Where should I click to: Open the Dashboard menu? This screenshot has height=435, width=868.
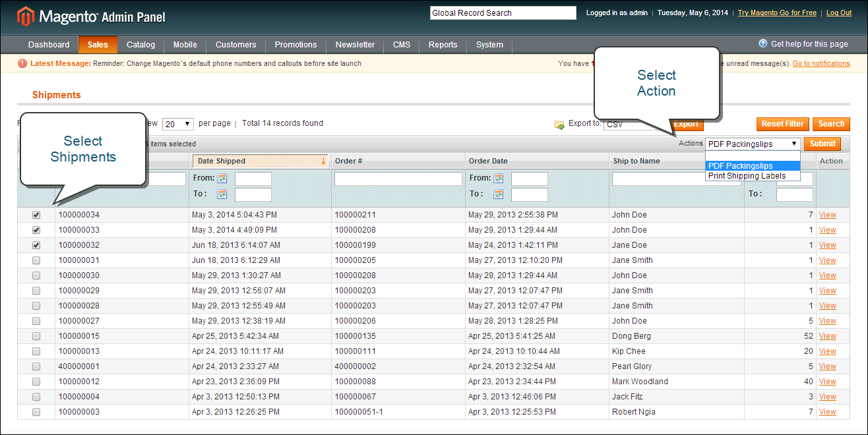[x=49, y=45]
